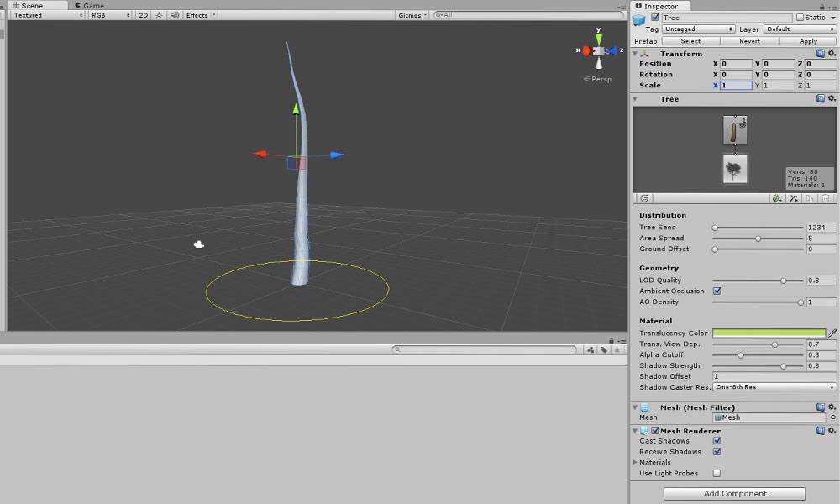Viewport: 840px width, 504px height.
Task: Enable Use Light Probes checkbox
Action: [717, 474]
